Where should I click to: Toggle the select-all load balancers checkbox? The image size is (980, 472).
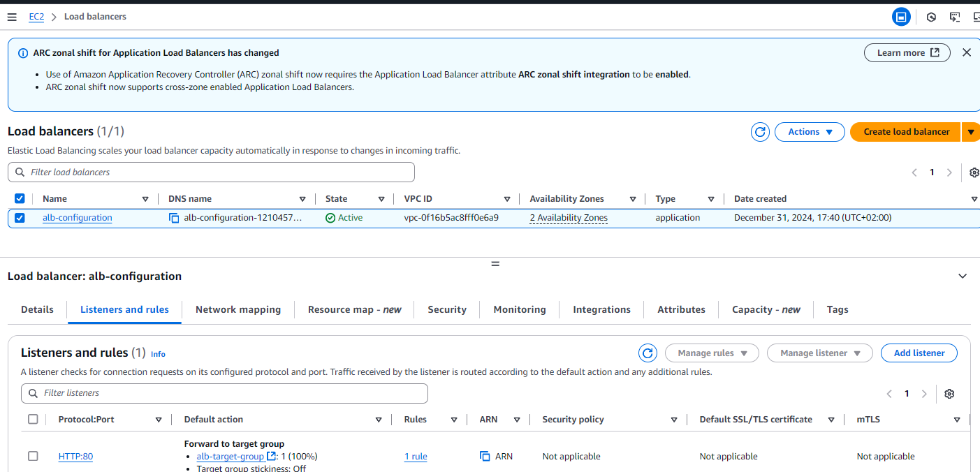tap(20, 199)
